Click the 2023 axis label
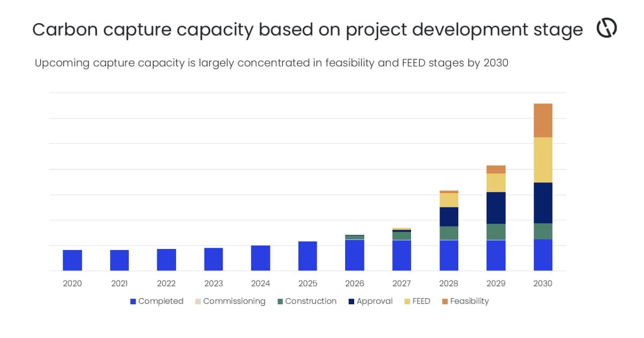 tap(214, 283)
